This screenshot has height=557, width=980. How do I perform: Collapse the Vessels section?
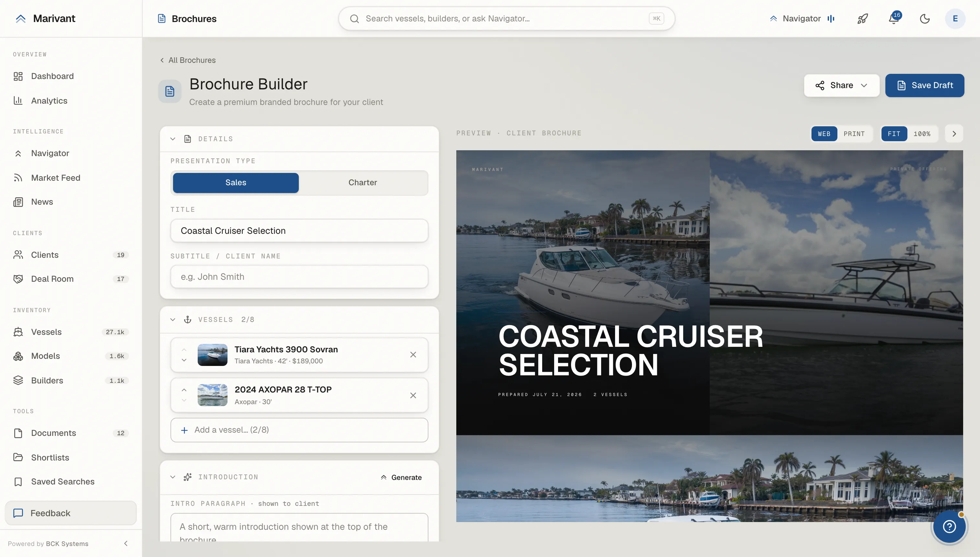(173, 319)
